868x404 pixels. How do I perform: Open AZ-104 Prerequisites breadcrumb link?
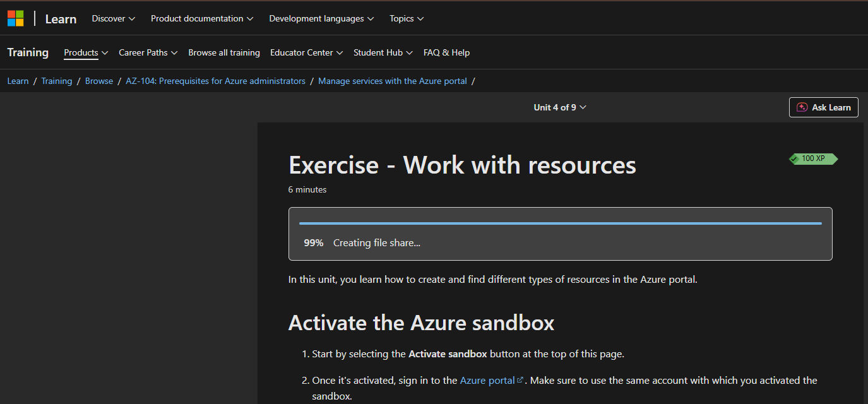215,81
